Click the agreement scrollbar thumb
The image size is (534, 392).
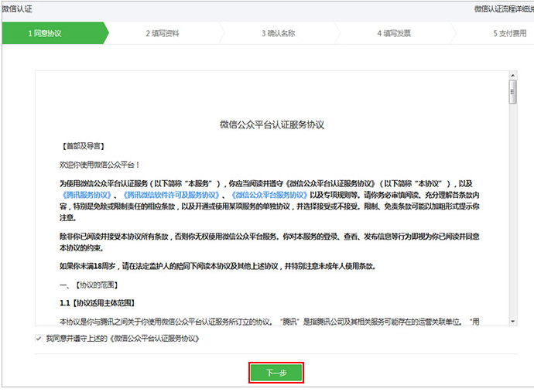tap(513, 92)
